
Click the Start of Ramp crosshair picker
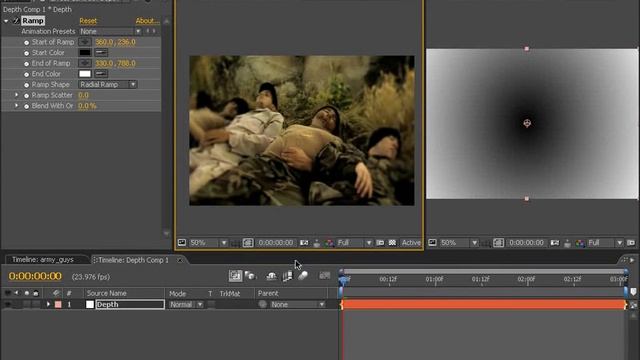click(x=85, y=42)
